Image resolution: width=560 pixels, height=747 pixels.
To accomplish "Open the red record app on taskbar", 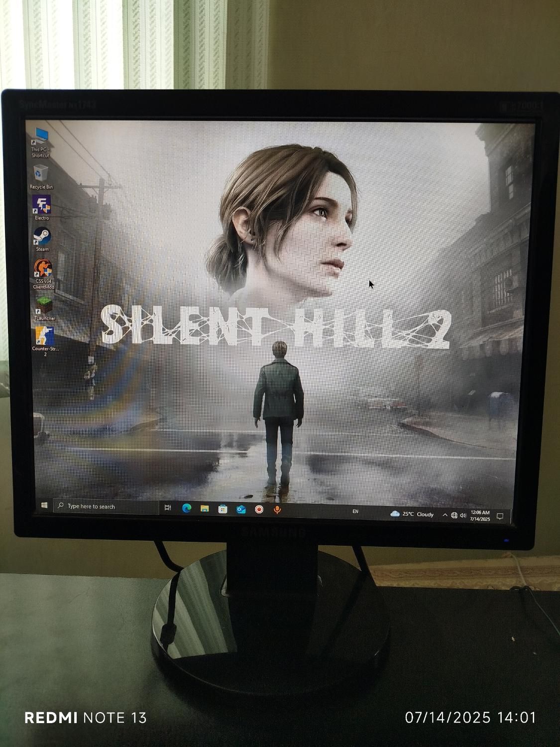I will click(x=259, y=509).
